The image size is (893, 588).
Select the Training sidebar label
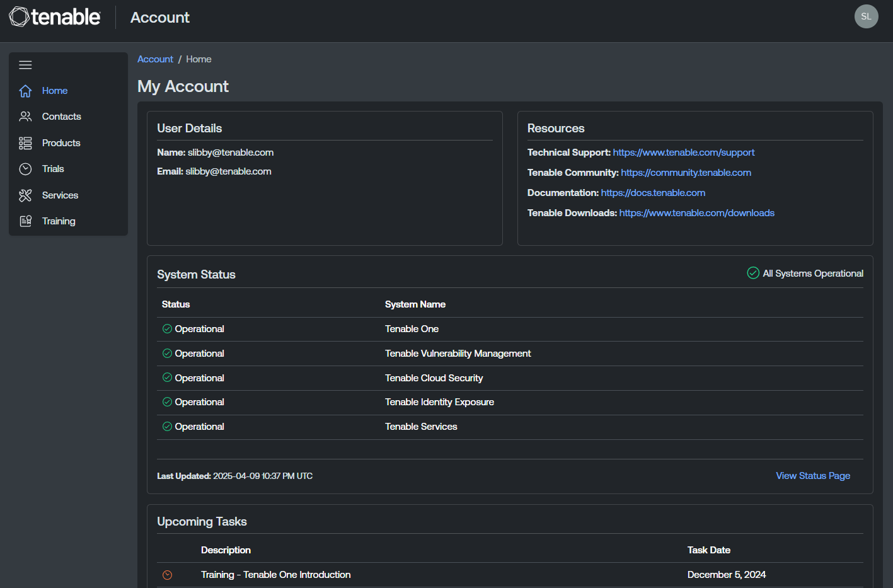59,221
